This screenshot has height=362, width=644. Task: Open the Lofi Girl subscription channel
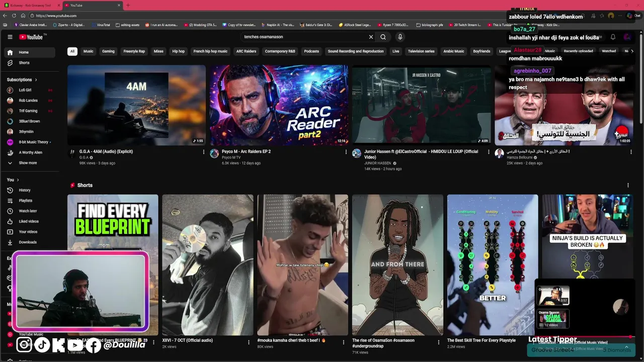point(30,90)
